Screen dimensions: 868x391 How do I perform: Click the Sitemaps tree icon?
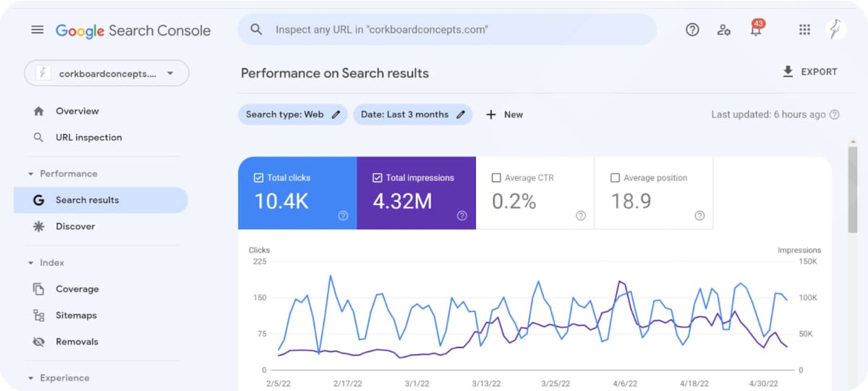tap(39, 315)
